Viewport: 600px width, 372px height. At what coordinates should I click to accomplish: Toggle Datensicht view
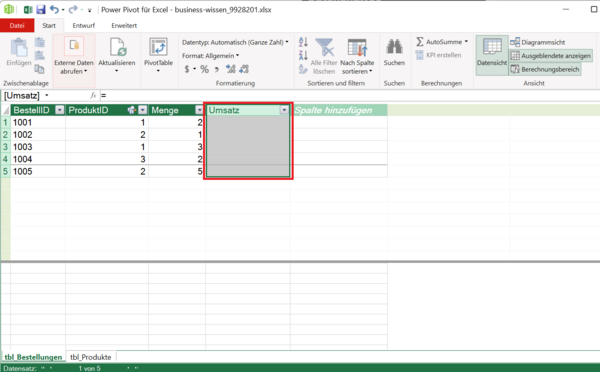tap(492, 55)
